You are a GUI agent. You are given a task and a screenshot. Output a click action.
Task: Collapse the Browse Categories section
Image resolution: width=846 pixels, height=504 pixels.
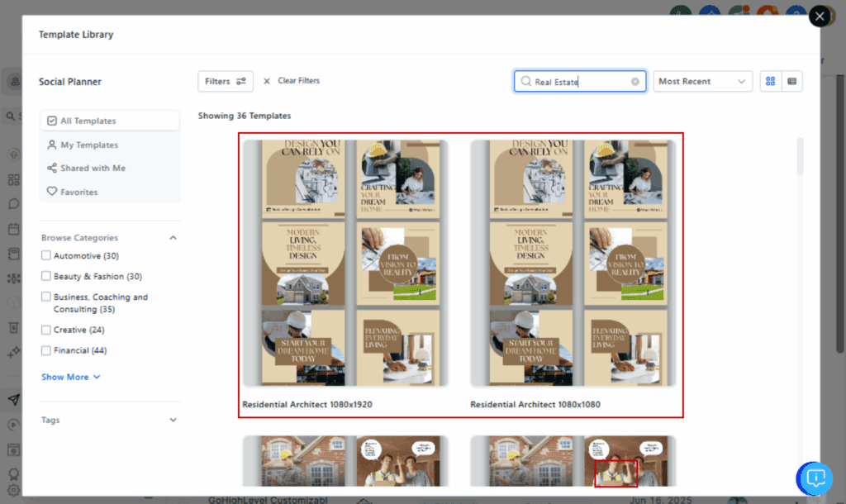tap(173, 237)
